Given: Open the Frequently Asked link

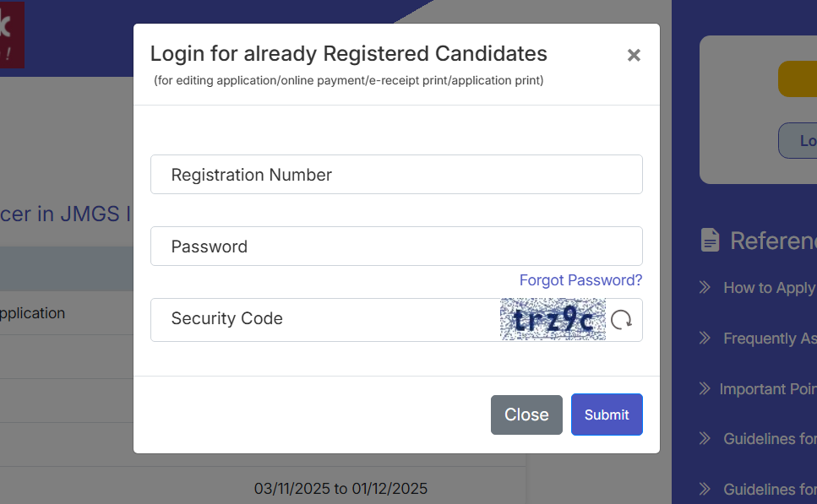Looking at the screenshot, I should tap(770, 339).
